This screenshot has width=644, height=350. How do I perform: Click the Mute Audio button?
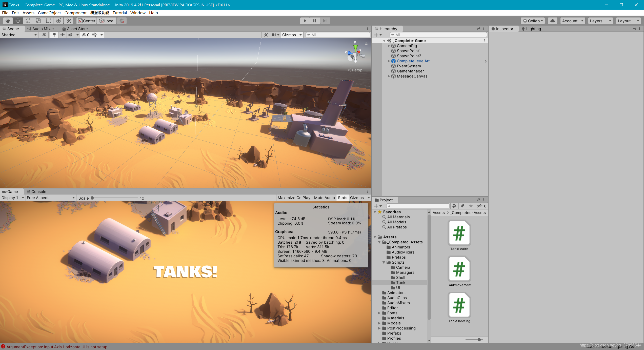coord(324,198)
